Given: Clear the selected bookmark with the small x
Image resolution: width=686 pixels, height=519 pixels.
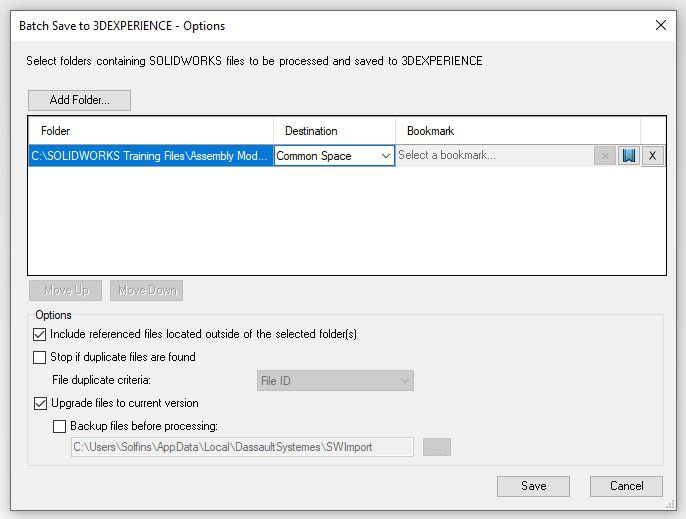Looking at the screenshot, I should tap(605, 156).
